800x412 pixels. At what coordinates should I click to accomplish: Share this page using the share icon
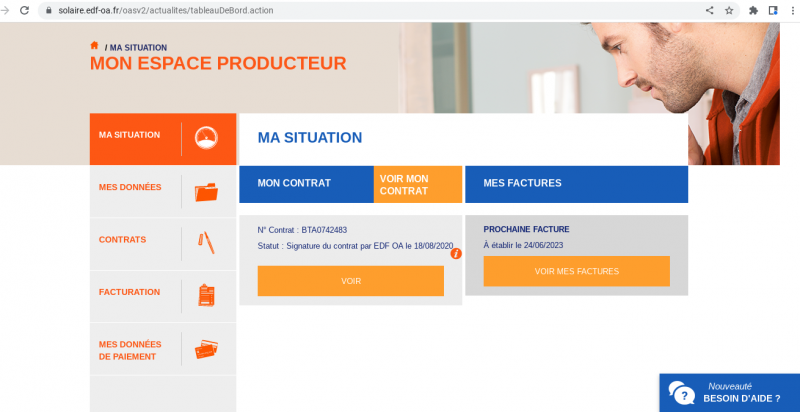tap(710, 10)
